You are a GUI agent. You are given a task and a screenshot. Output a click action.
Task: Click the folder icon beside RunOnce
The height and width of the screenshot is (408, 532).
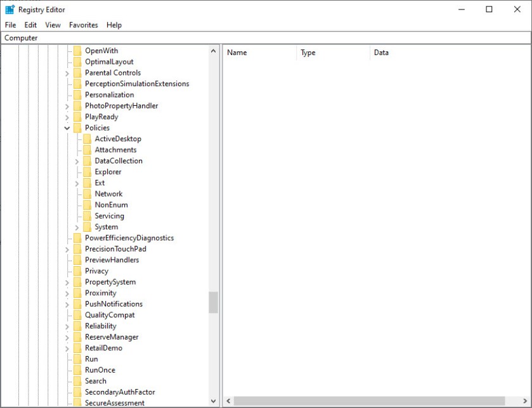click(77, 370)
